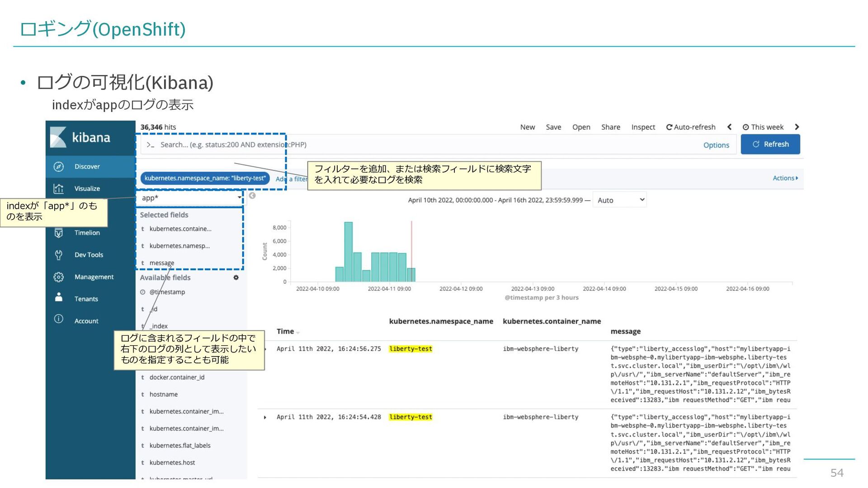The height and width of the screenshot is (488, 868).
Task: Click available field _index
Action: [159, 326]
